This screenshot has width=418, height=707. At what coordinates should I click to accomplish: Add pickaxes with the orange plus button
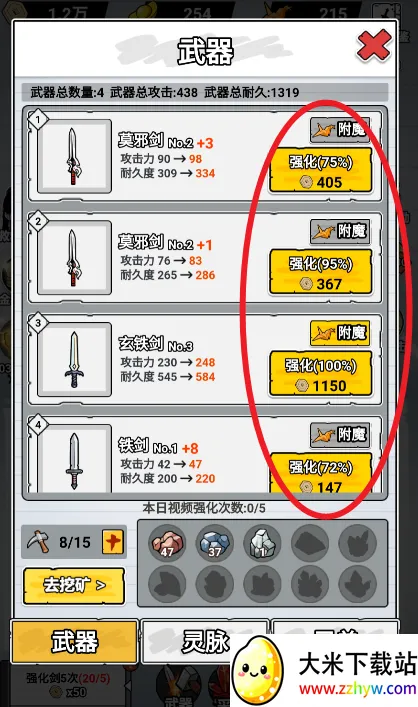pyautogui.click(x=113, y=541)
